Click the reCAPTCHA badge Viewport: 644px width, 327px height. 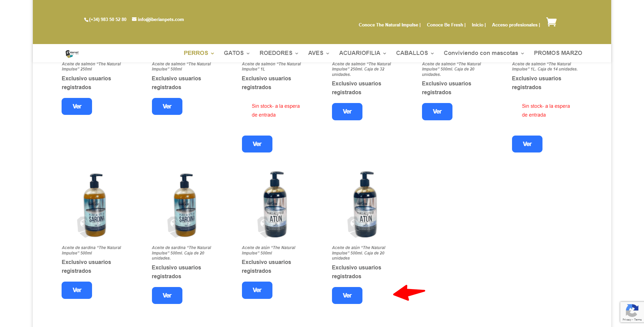[632, 312]
